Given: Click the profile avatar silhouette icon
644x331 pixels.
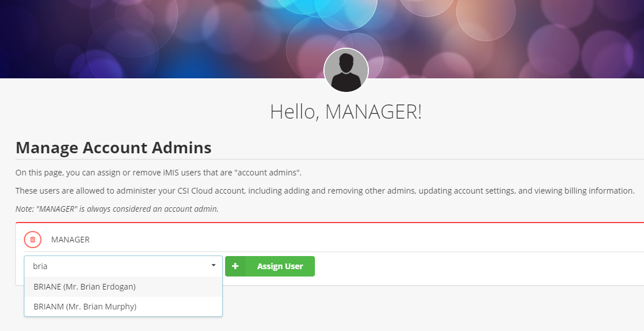Looking at the screenshot, I should tap(346, 70).
